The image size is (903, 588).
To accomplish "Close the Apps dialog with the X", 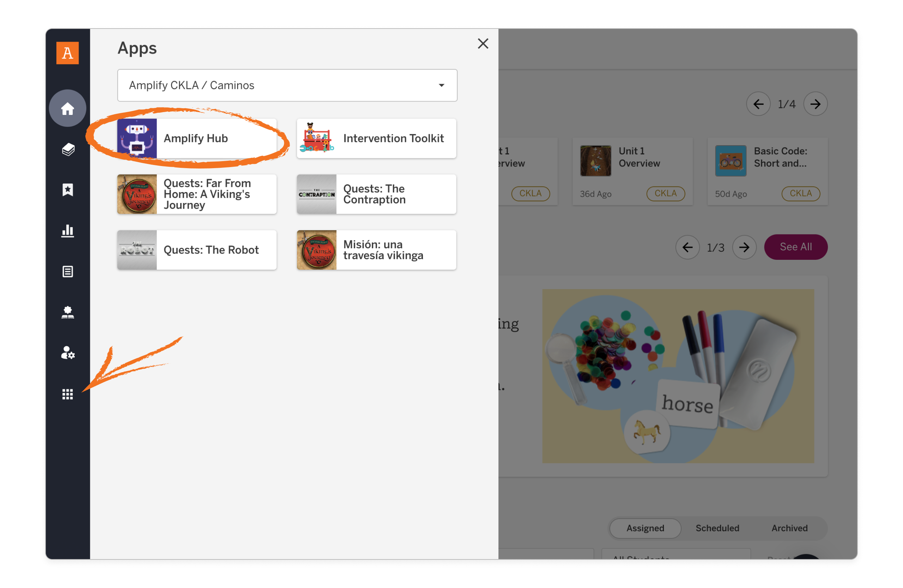I will coord(483,44).
